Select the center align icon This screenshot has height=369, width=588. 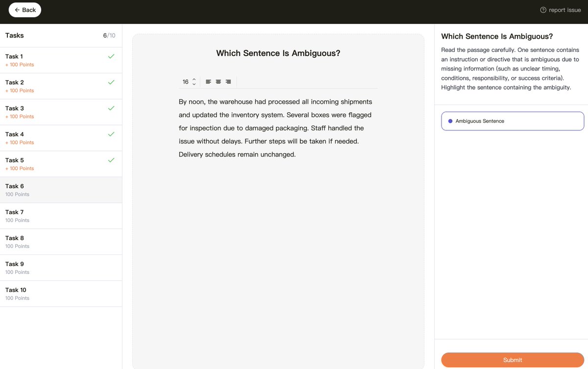[x=218, y=82]
